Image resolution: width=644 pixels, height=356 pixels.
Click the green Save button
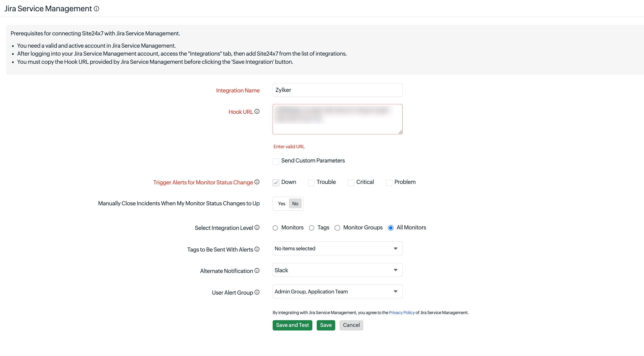click(326, 325)
